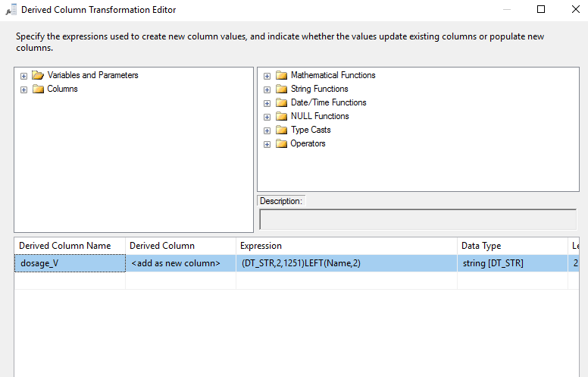
Task: Select the Operators label
Action: 308,143
